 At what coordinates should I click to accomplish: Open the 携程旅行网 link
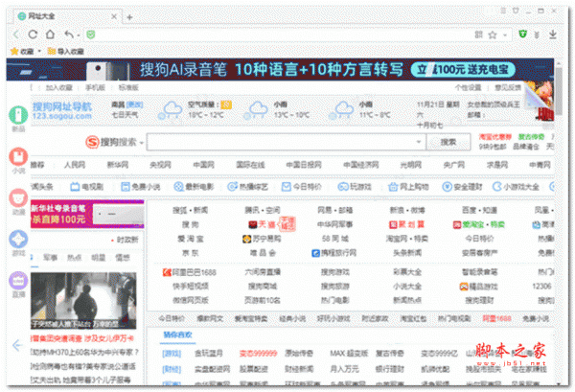click(334, 253)
